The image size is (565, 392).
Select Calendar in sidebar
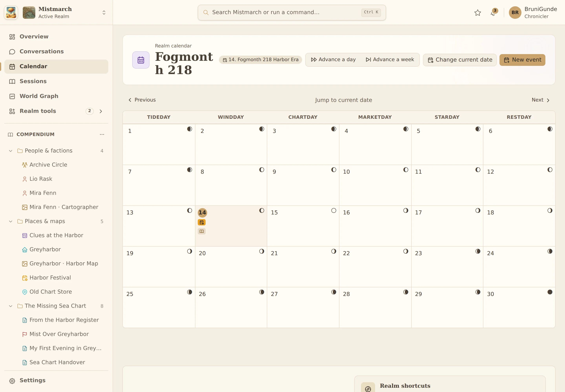click(x=56, y=67)
